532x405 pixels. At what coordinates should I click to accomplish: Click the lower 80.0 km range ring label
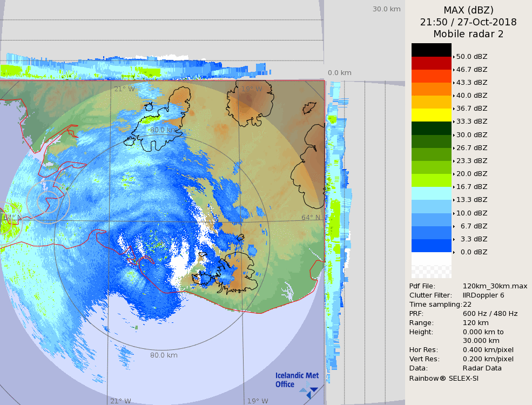click(164, 355)
